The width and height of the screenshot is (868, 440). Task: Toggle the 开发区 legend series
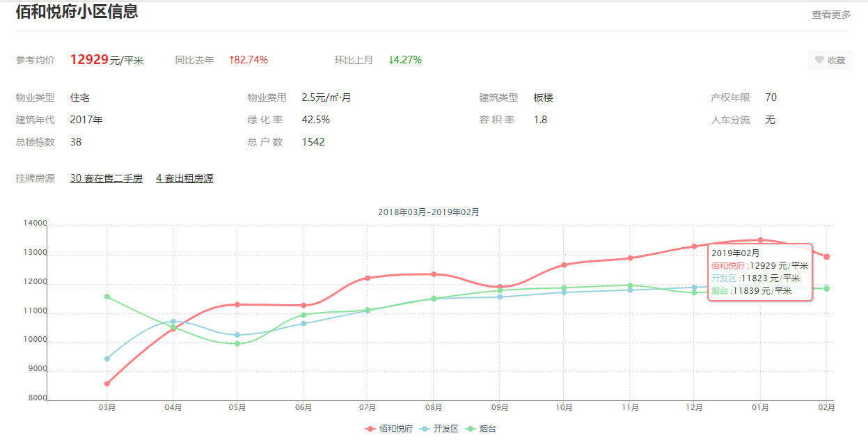pyautogui.click(x=440, y=429)
